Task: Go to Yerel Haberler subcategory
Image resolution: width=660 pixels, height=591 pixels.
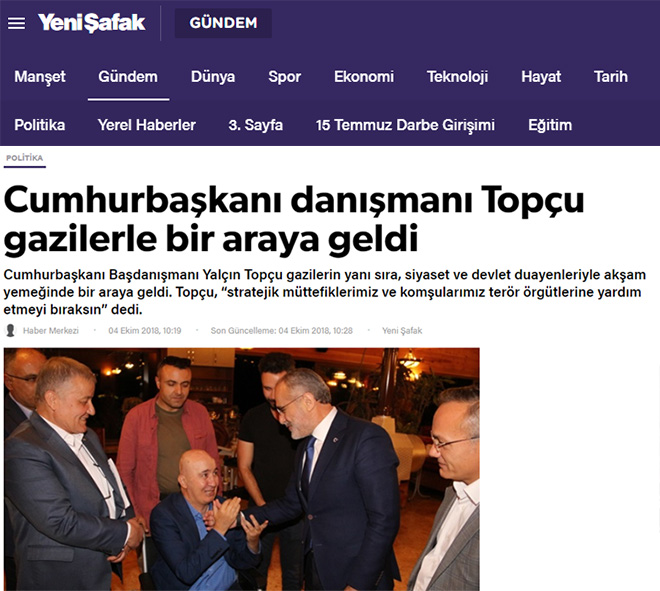Action: point(147,125)
